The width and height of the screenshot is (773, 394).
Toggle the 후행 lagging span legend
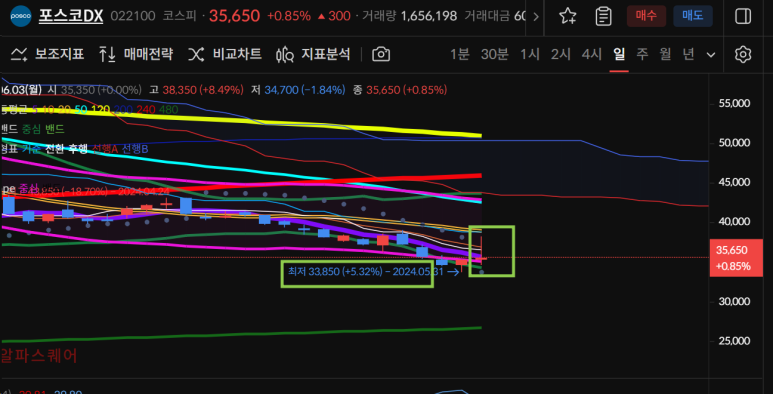pos(78,149)
